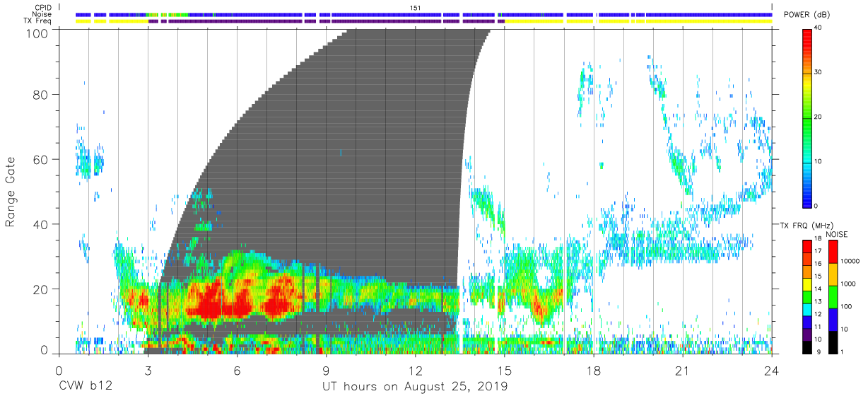Click the CPID value '151'

pos(416,7)
